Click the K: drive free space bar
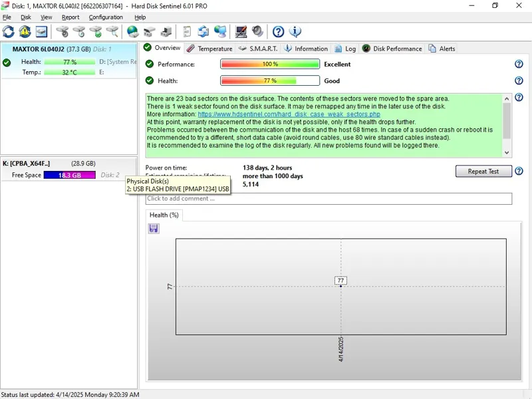This screenshot has height=399, width=532. (69, 175)
